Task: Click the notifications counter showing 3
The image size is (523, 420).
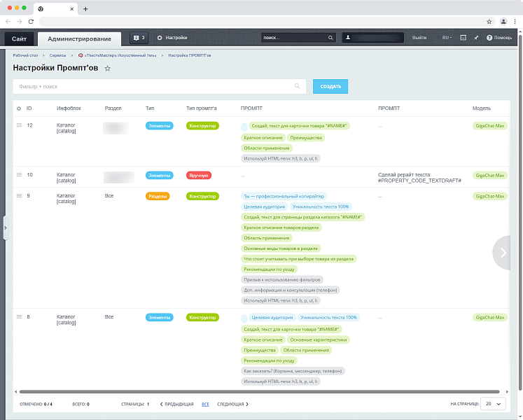Action: [x=139, y=37]
